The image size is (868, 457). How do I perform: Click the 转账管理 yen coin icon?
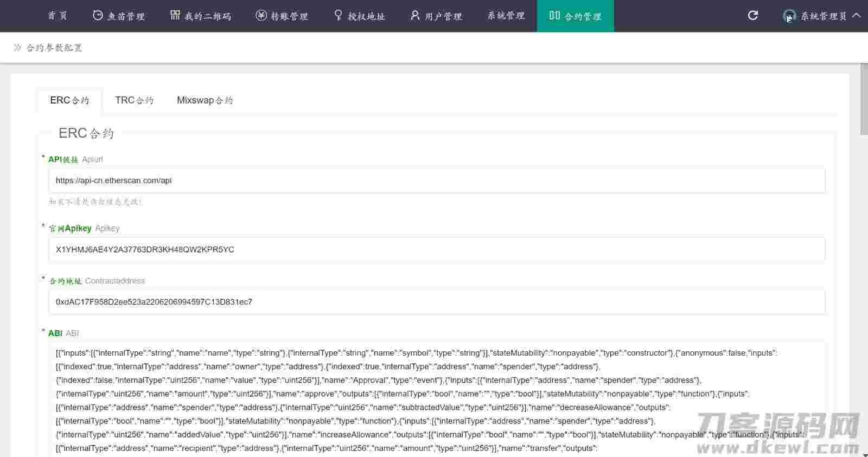261,16
